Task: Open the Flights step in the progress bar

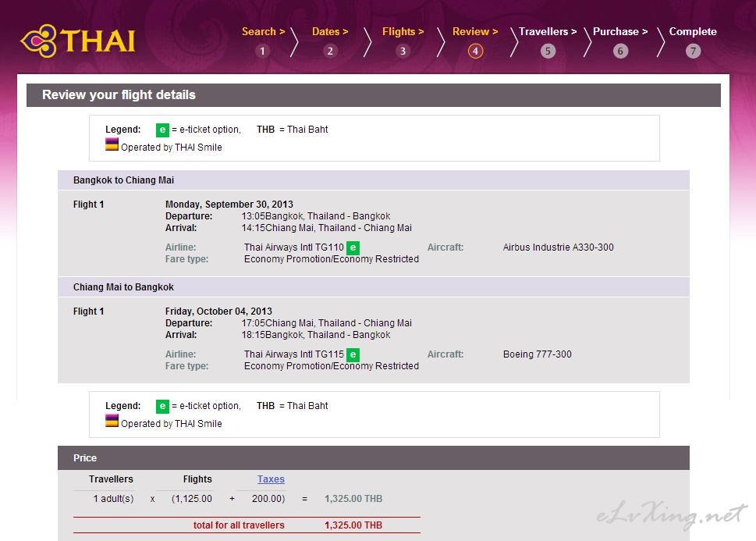Action: pyautogui.click(x=403, y=31)
